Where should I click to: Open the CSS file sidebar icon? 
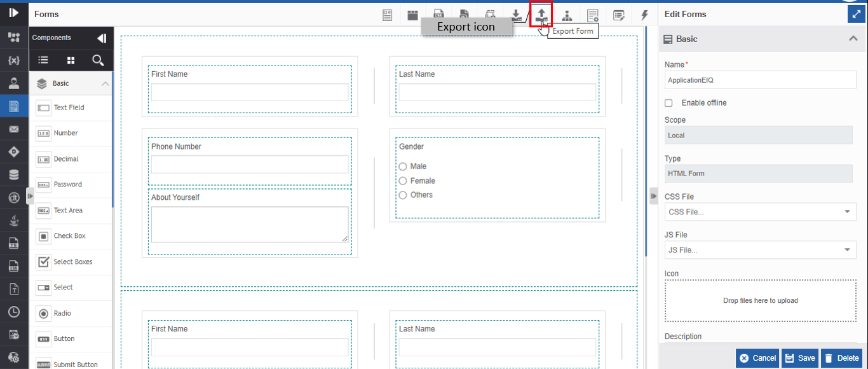tap(14, 267)
